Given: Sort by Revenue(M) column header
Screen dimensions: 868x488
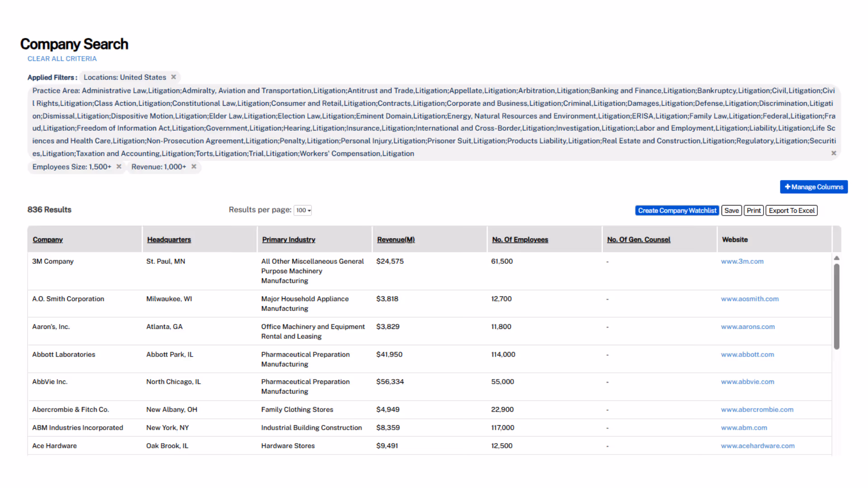Looking at the screenshot, I should coord(396,239).
